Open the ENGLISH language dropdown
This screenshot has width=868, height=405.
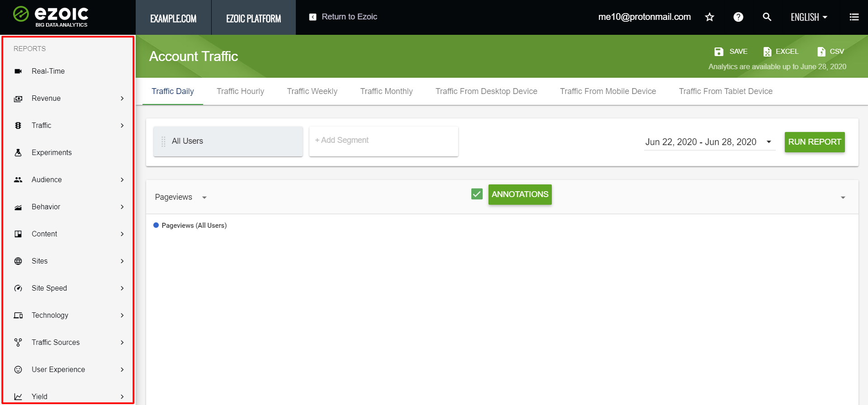[809, 17]
